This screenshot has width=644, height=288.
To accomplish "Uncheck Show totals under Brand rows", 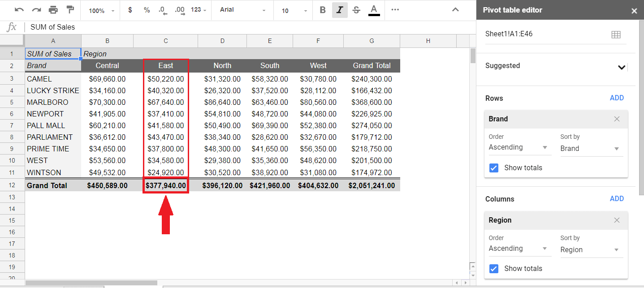I will pyautogui.click(x=494, y=168).
